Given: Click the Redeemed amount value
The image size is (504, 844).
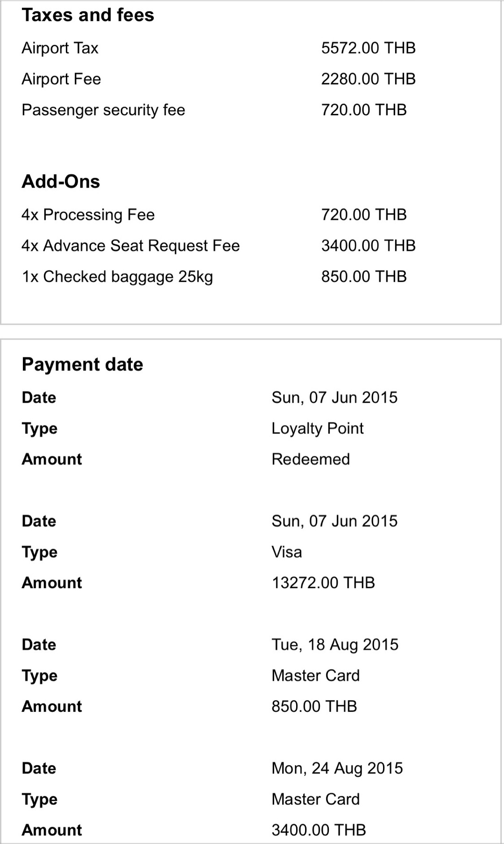Looking at the screenshot, I should point(311,459).
